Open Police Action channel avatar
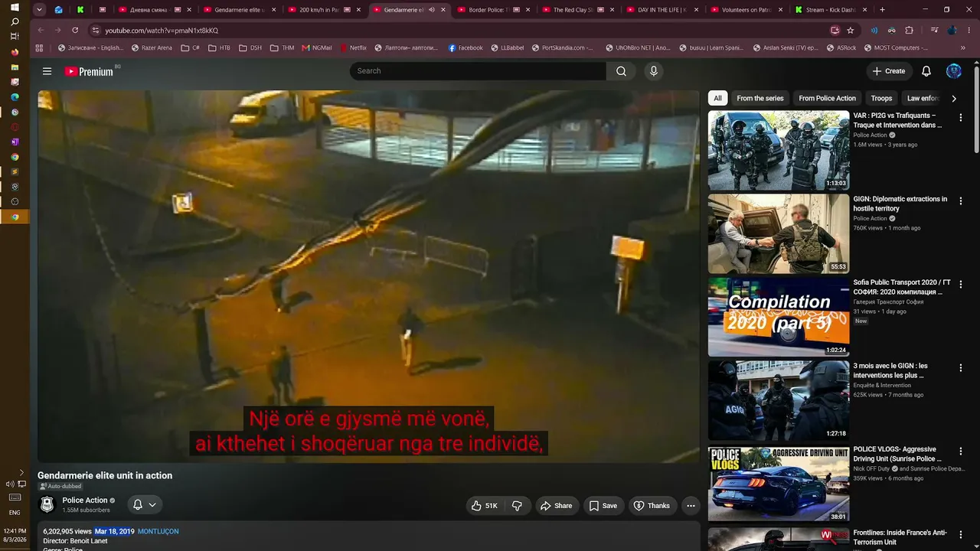This screenshot has height=551, width=980. [47, 505]
